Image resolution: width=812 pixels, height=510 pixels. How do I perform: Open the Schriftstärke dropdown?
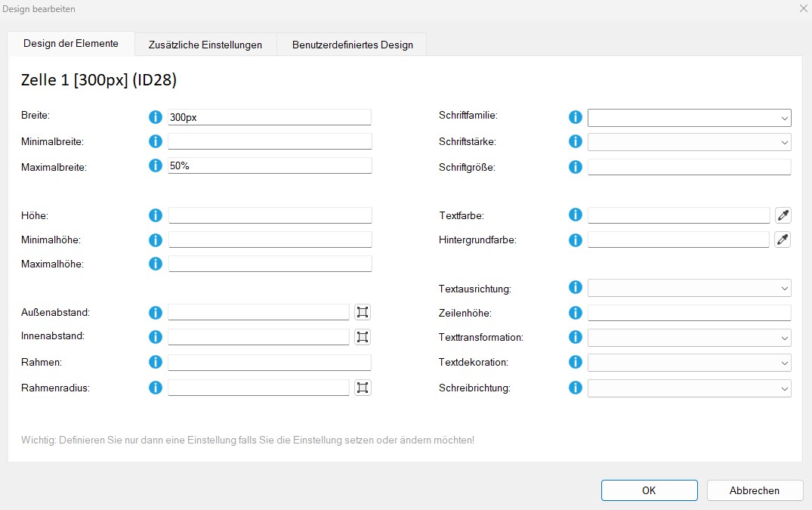click(x=689, y=142)
